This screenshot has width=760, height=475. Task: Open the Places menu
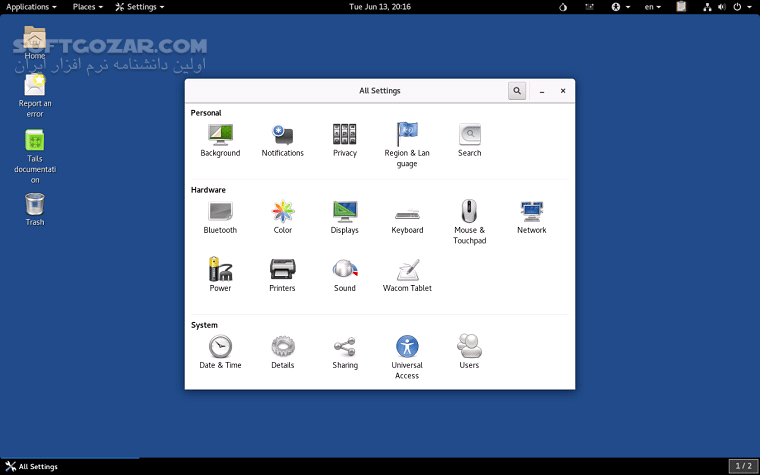(88, 7)
